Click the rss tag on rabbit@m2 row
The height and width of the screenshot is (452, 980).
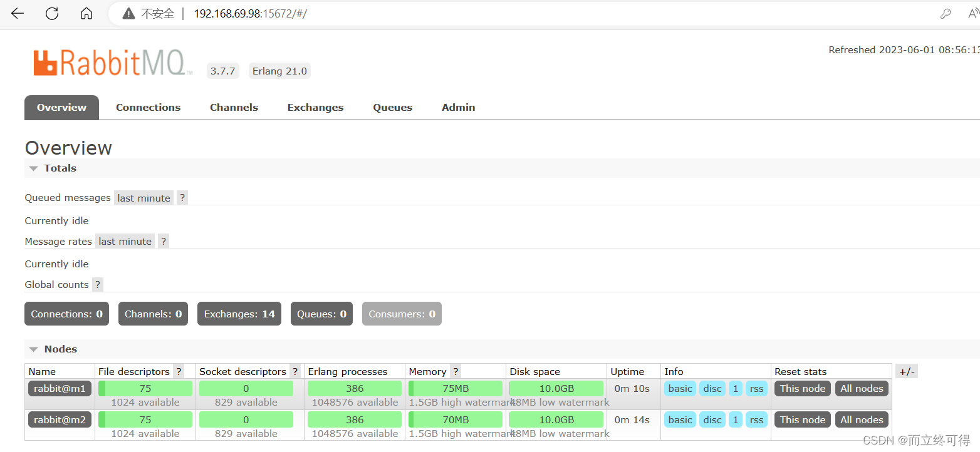pyautogui.click(x=756, y=419)
